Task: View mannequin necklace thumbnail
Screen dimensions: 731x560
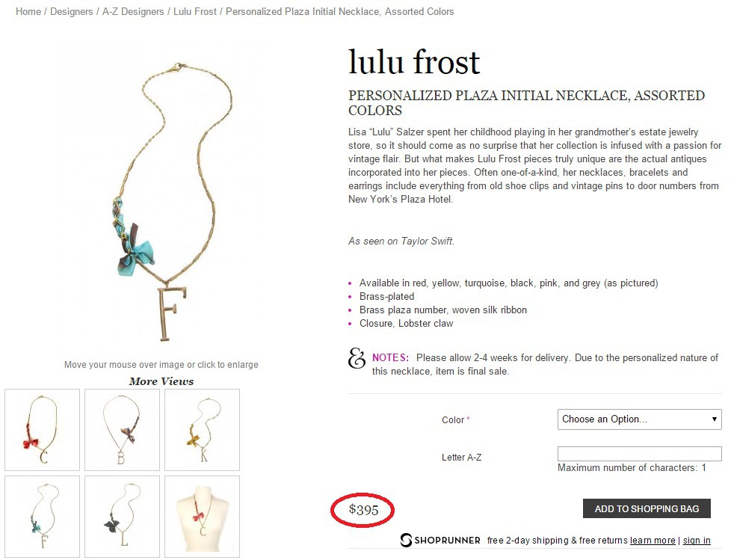Action: 202,517
